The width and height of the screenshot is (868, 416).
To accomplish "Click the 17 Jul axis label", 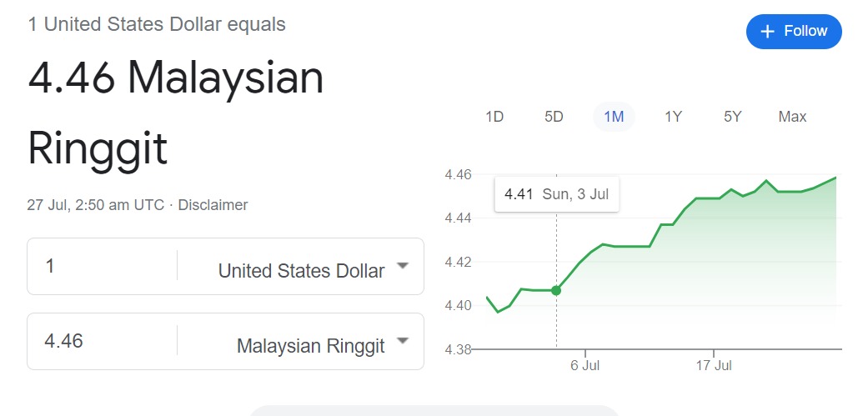I will (714, 366).
